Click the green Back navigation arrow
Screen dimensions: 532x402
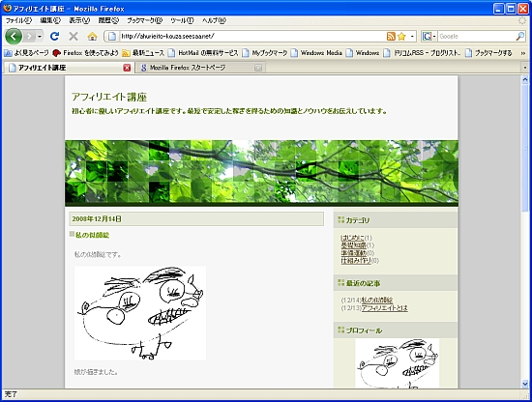coord(14,36)
